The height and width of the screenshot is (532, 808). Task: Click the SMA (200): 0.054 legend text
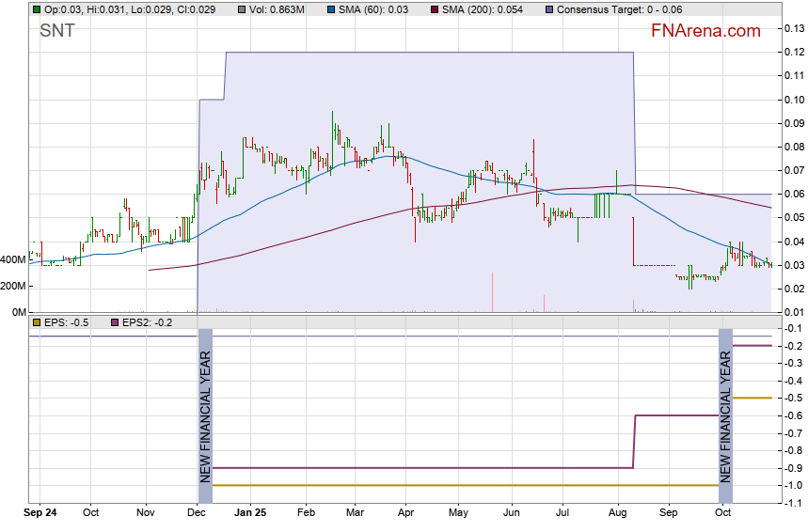click(x=485, y=9)
